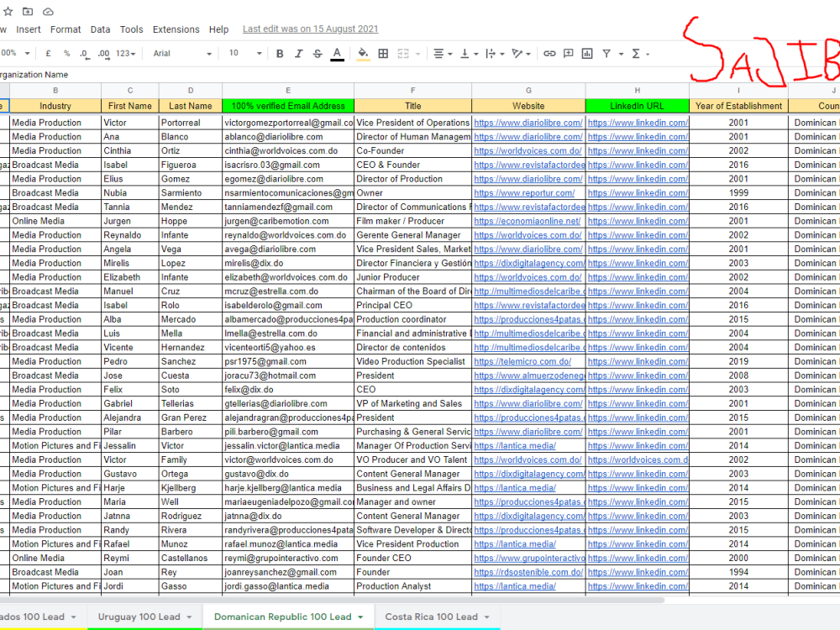840x630 pixels.
Task: Click the create filter icon
Action: (606, 54)
